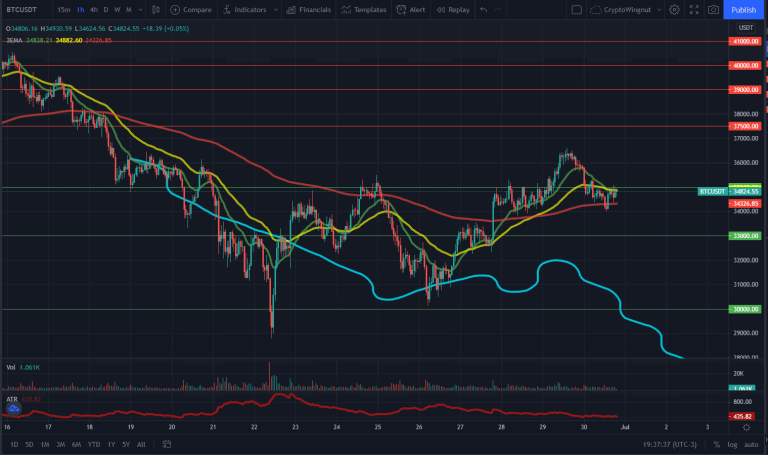Click the 34326.85 EMA price label
The image size is (768, 455).
[x=745, y=203]
